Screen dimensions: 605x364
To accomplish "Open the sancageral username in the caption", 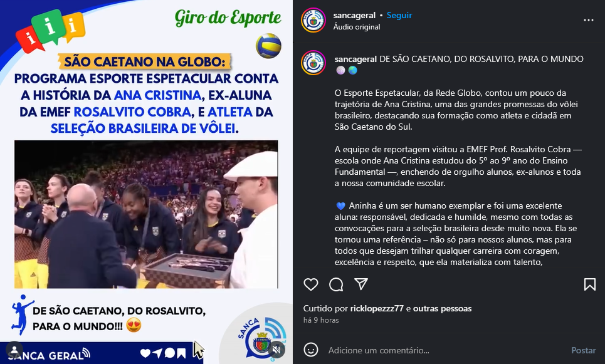I will (x=355, y=59).
